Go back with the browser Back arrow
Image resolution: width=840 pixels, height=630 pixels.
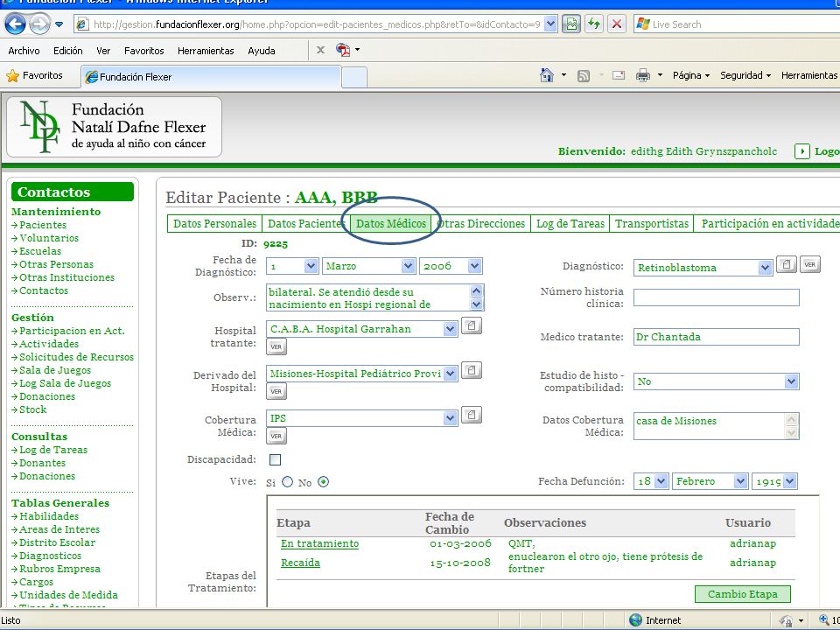(15, 24)
